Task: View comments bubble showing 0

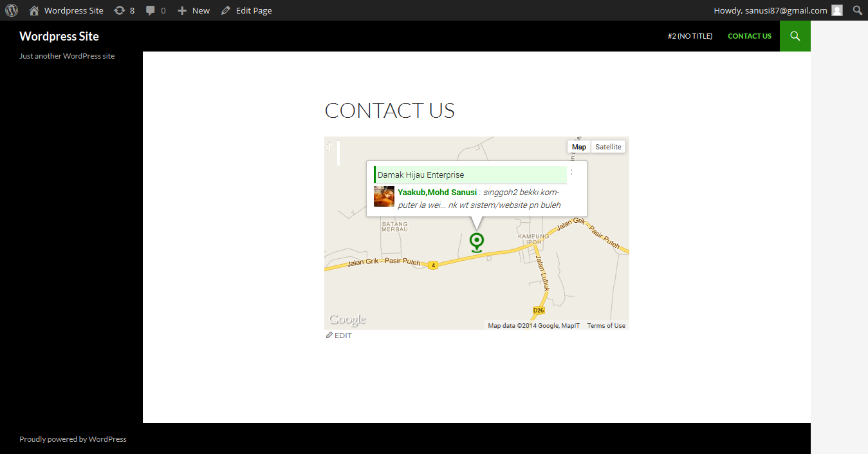Action: tap(156, 10)
